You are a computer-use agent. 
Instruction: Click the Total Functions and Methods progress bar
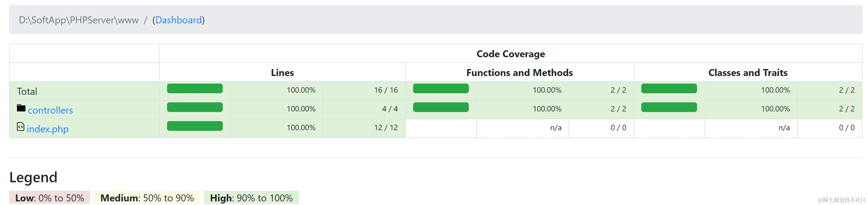coord(441,89)
